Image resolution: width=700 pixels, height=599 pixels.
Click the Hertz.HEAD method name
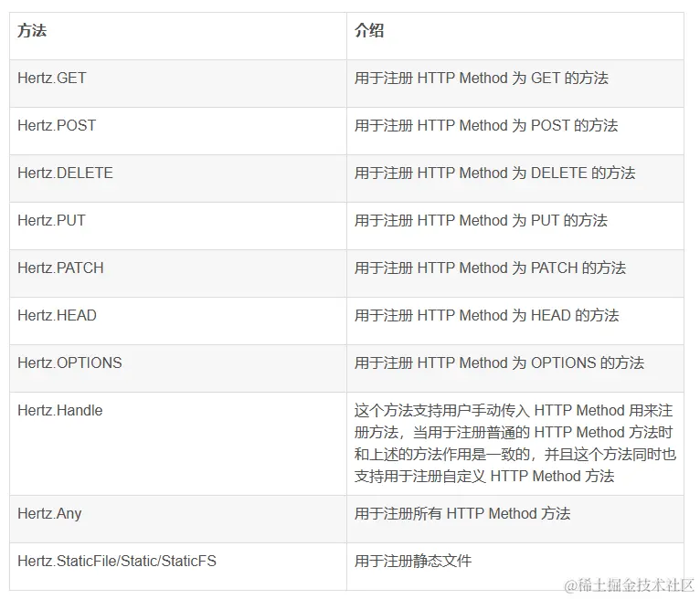coord(57,316)
